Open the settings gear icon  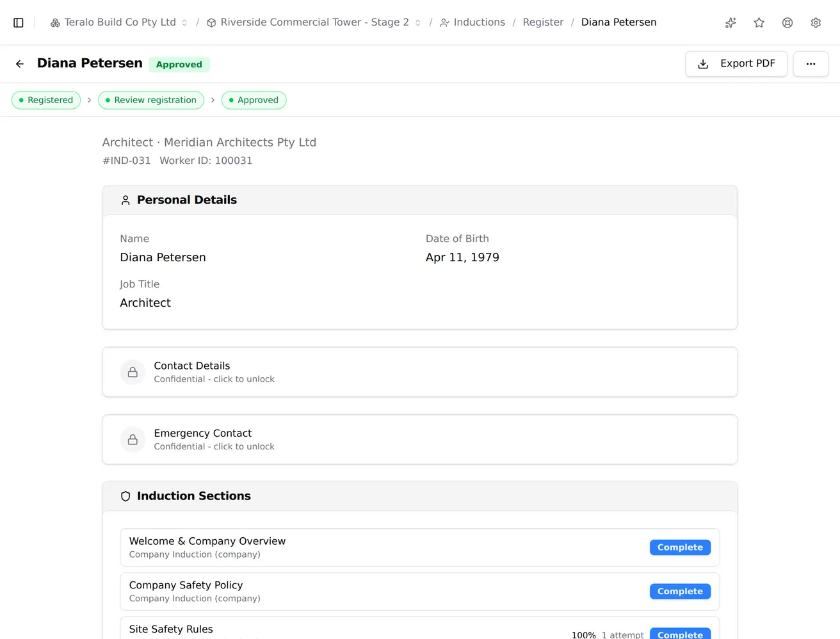[x=816, y=22]
